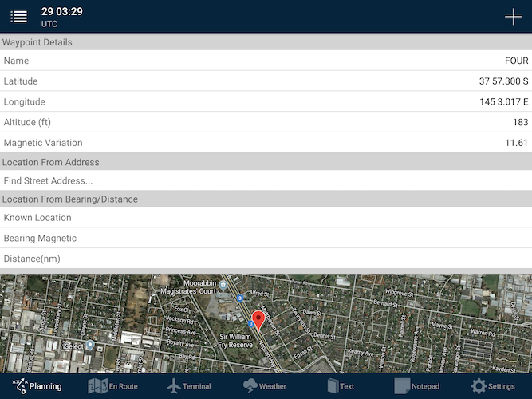
Task: Switch to the Terminal tab label
Action: coord(197,386)
